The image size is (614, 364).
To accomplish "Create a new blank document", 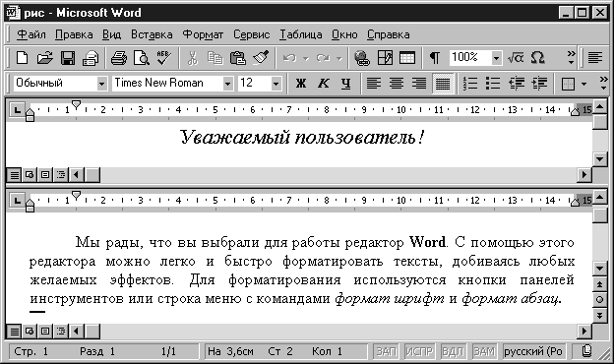I will [x=22, y=58].
